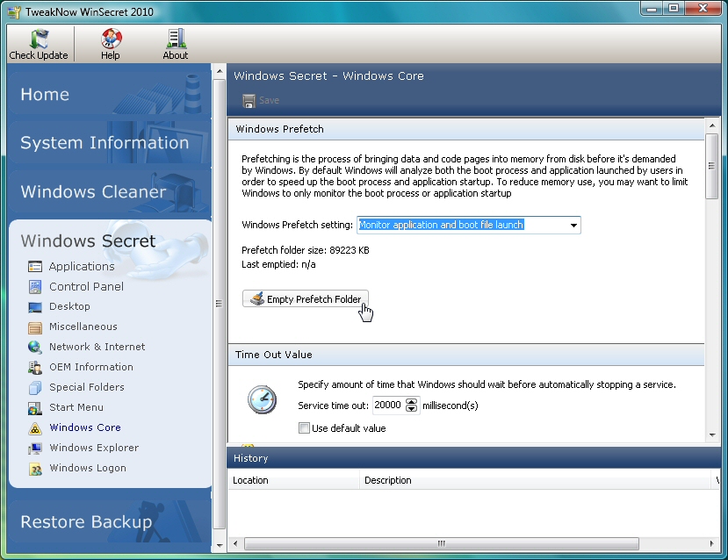
Task: Click the Save button label
Action: coord(269,100)
